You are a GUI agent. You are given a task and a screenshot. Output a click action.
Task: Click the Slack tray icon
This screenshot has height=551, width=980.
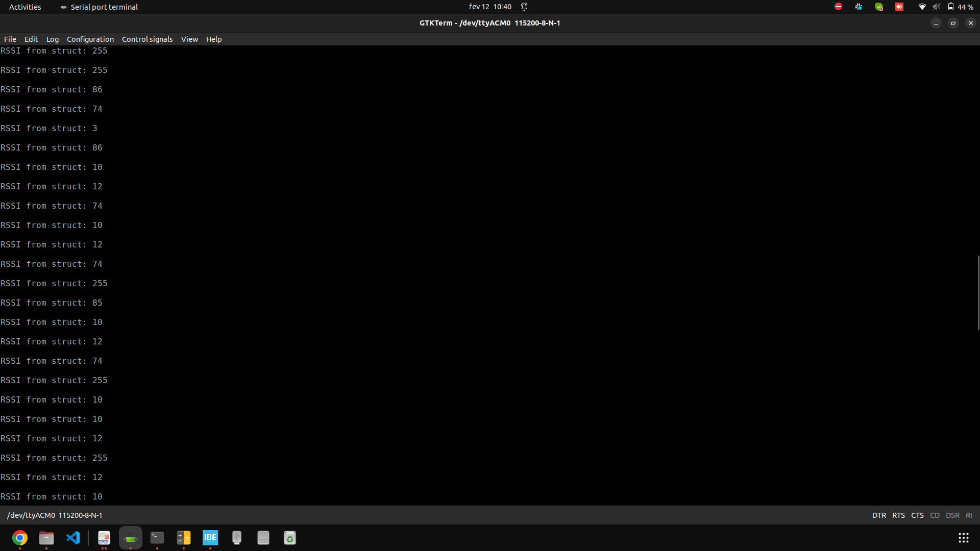point(859,7)
